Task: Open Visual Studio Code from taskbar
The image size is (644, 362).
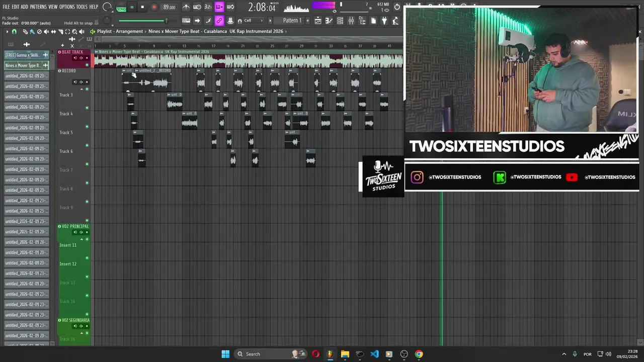Action: click(x=374, y=354)
